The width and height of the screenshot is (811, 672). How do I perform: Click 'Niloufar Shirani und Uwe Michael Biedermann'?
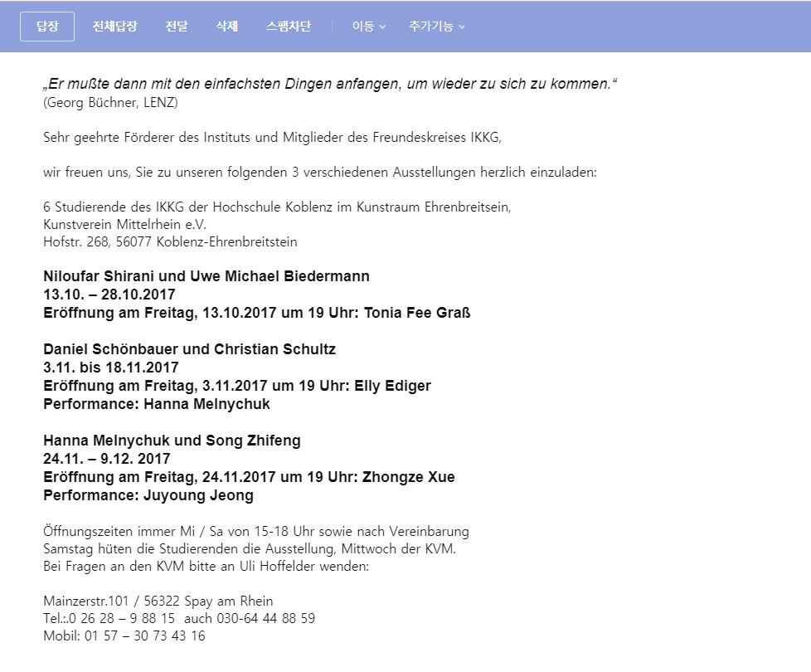point(206,276)
